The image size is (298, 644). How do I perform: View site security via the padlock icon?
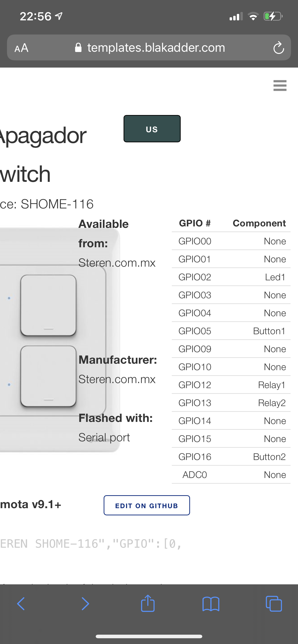tap(78, 47)
